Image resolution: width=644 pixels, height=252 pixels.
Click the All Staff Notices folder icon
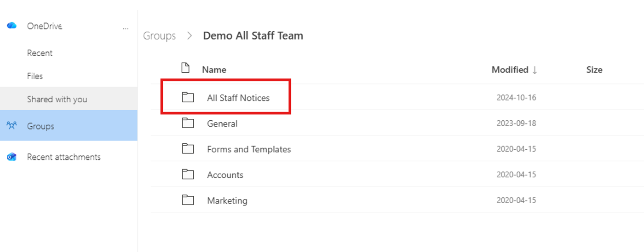[188, 97]
